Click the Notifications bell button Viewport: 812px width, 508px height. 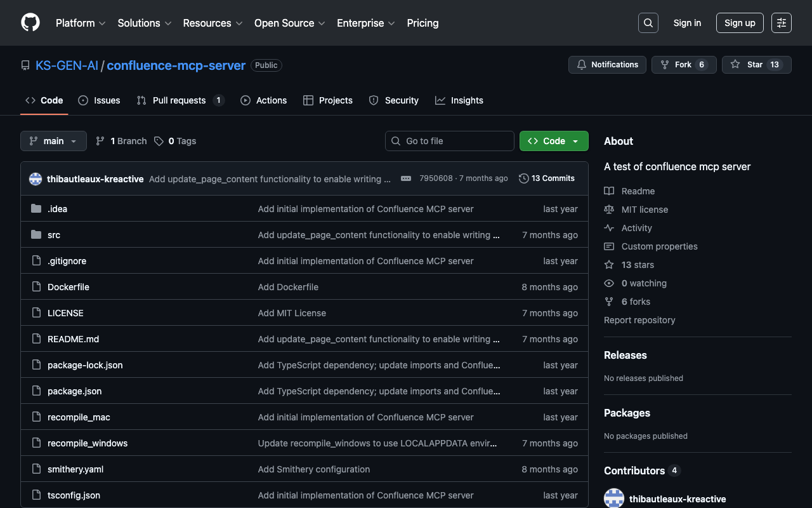(607, 65)
